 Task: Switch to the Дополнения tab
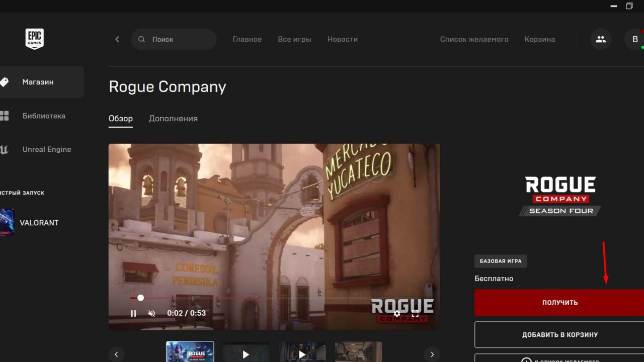[x=173, y=118]
